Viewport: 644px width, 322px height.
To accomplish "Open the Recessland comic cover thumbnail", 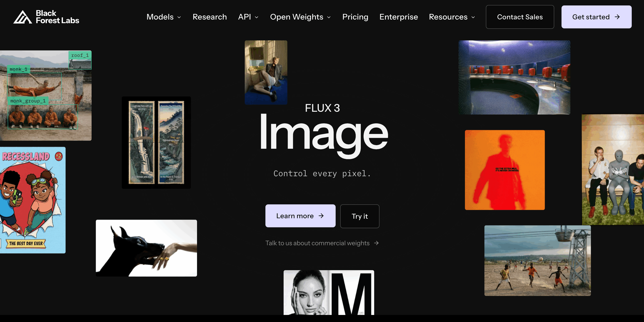I will point(33,200).
